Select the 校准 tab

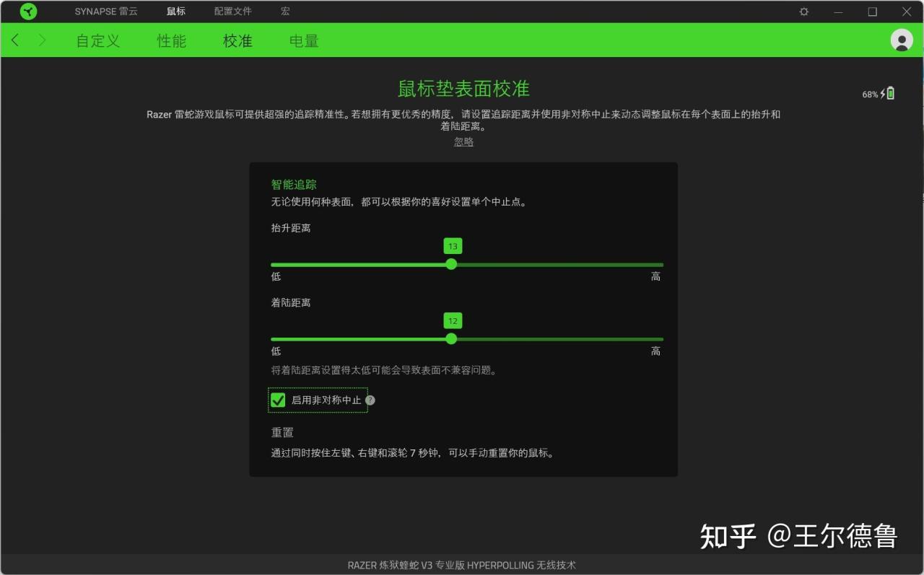[x=237, y=41]
